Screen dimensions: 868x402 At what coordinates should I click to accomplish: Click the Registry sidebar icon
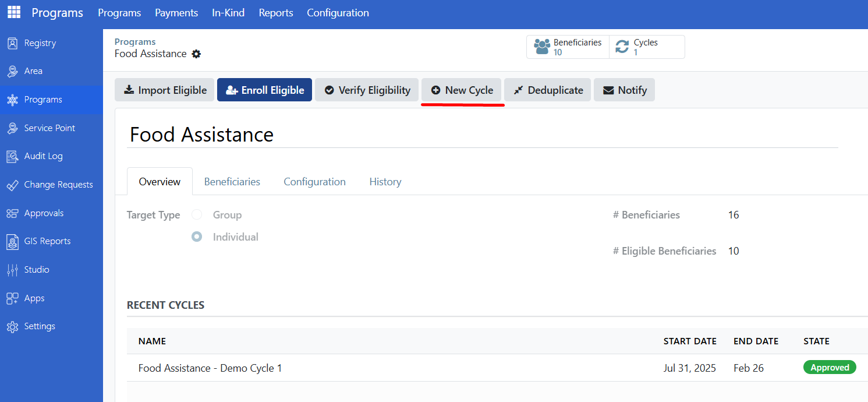pos(12,43)
